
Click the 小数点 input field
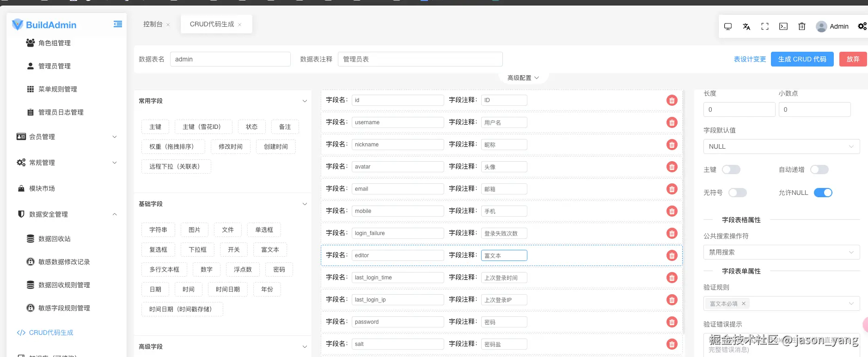815,109
